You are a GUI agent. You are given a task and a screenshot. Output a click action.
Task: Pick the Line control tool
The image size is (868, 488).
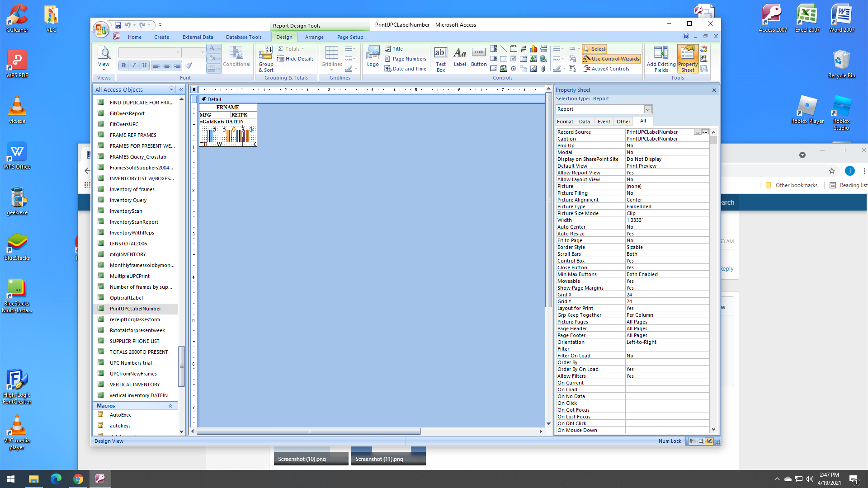click(504, 49)
